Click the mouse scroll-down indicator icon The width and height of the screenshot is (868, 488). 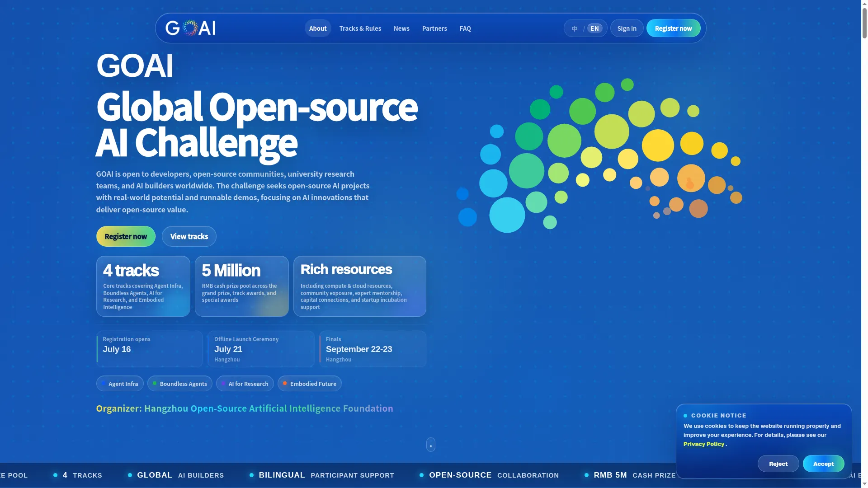(431, 445)
